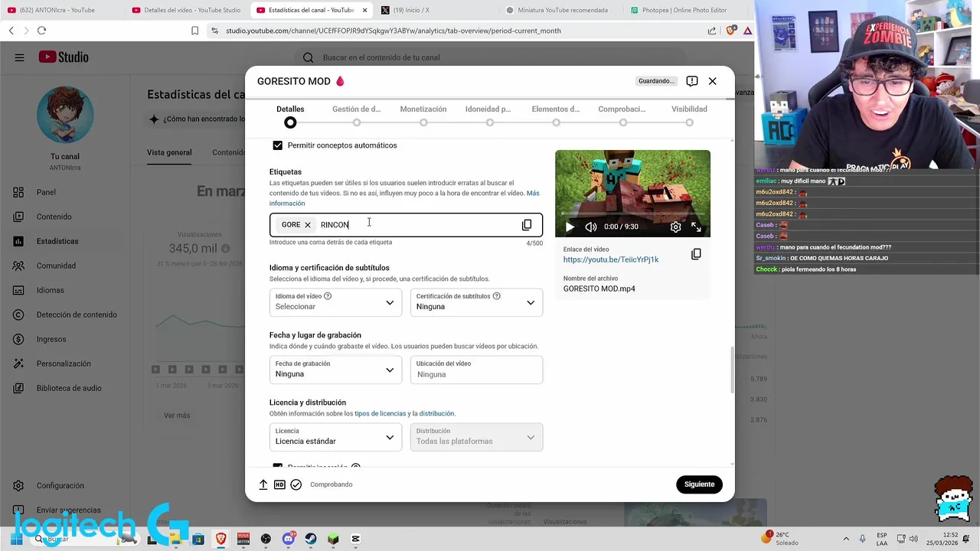
Task: Open the tipos de licencias link
Action: click(380, 414)
